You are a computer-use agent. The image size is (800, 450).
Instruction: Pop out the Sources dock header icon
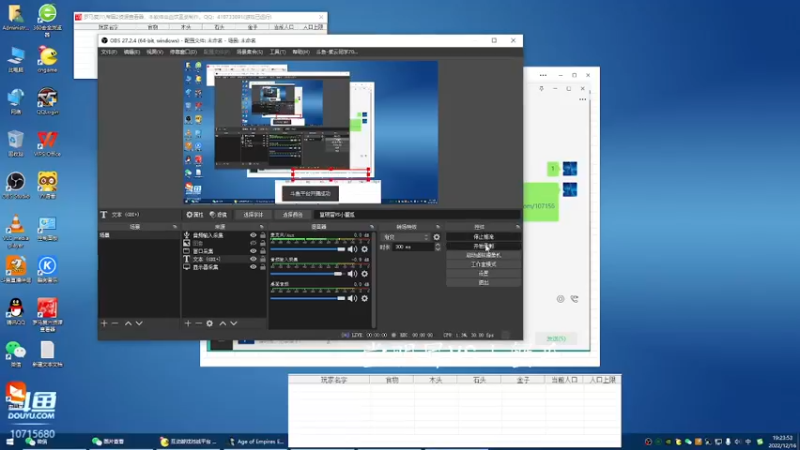pyautogui.click(x=261, y=227)
